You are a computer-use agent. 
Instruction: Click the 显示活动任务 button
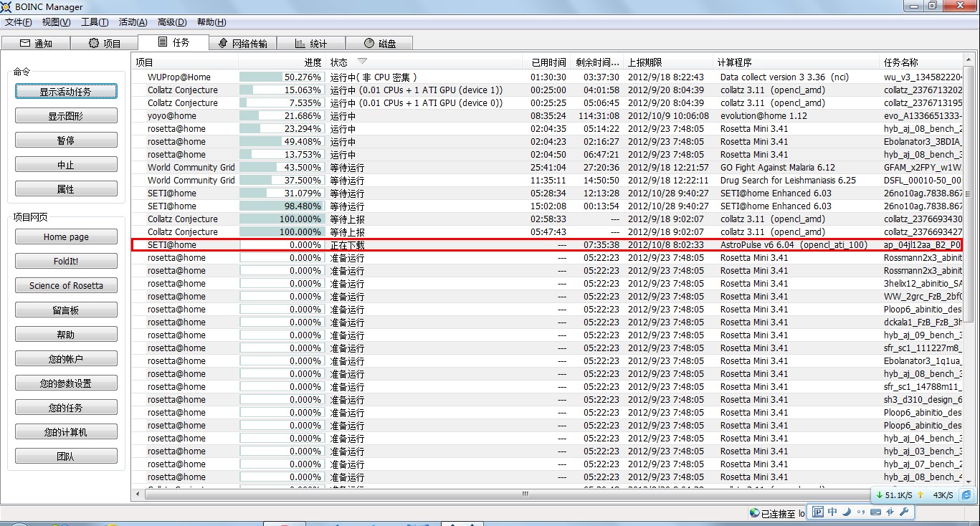coord(66,92)
